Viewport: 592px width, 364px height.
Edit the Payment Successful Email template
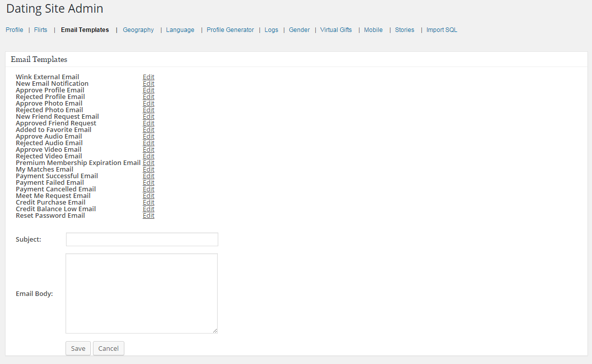[148, 176]
